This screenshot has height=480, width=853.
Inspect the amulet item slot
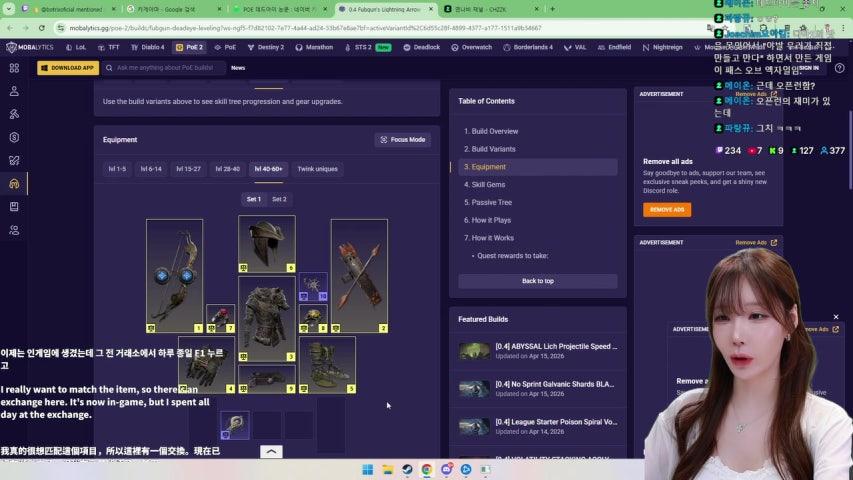313,287
